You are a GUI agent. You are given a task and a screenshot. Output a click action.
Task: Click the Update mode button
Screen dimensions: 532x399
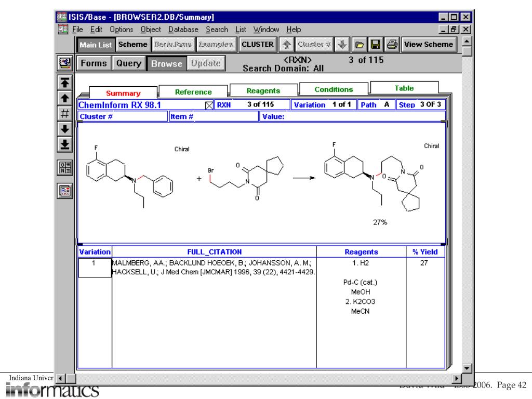point(206,63)
